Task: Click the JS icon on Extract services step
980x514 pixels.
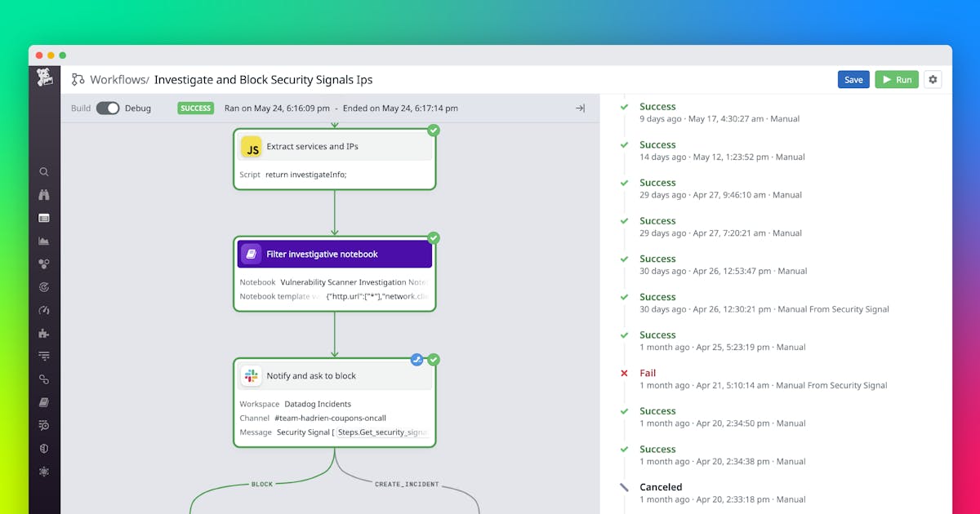Action: click(252, 147)
